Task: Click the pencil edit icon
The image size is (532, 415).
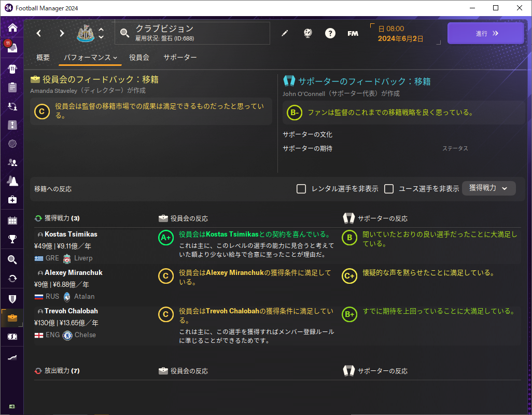Action: 285,33
